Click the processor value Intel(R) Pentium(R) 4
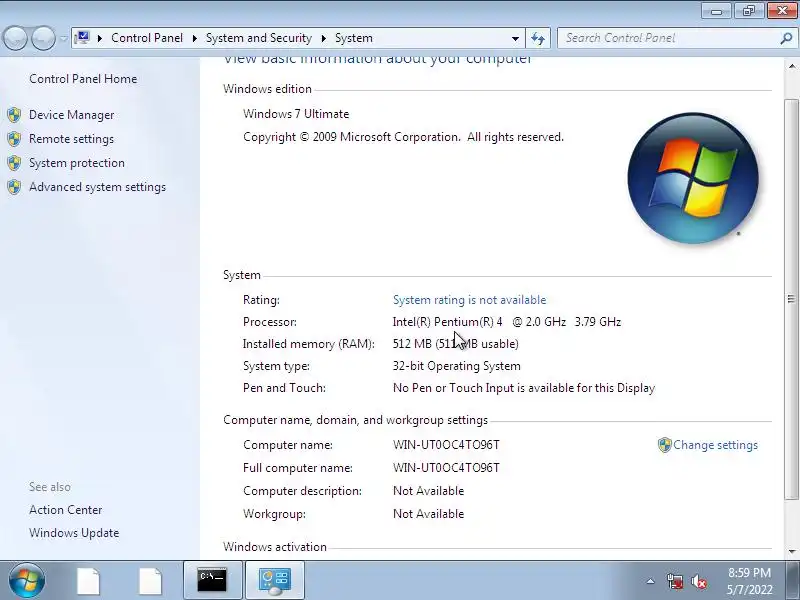This screenshot has width=800, height=600. pos(507,322)
